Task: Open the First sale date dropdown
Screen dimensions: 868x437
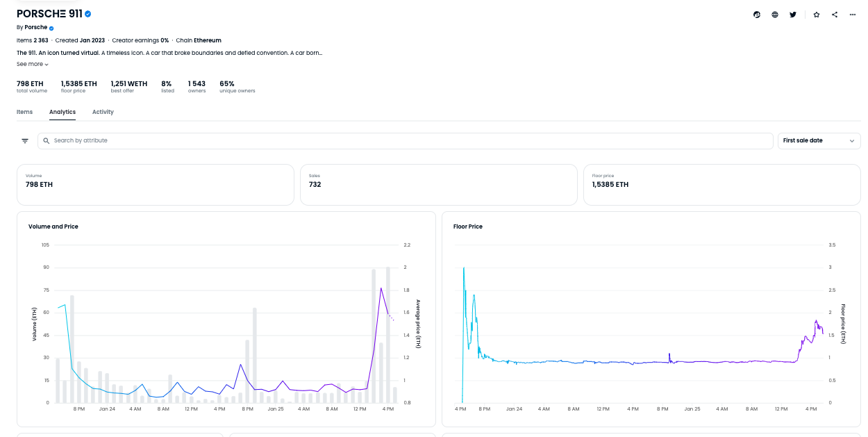Action: (x=819, y=141)
